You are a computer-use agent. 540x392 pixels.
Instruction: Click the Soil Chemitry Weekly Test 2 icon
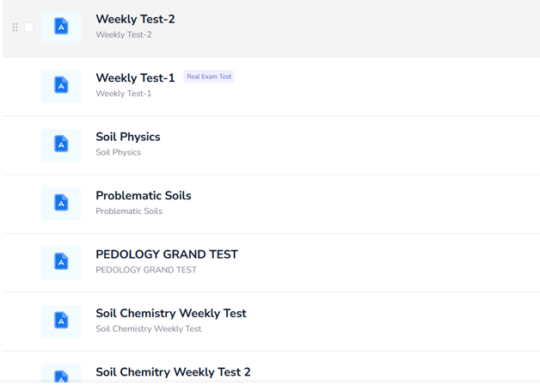click(61, 376)
